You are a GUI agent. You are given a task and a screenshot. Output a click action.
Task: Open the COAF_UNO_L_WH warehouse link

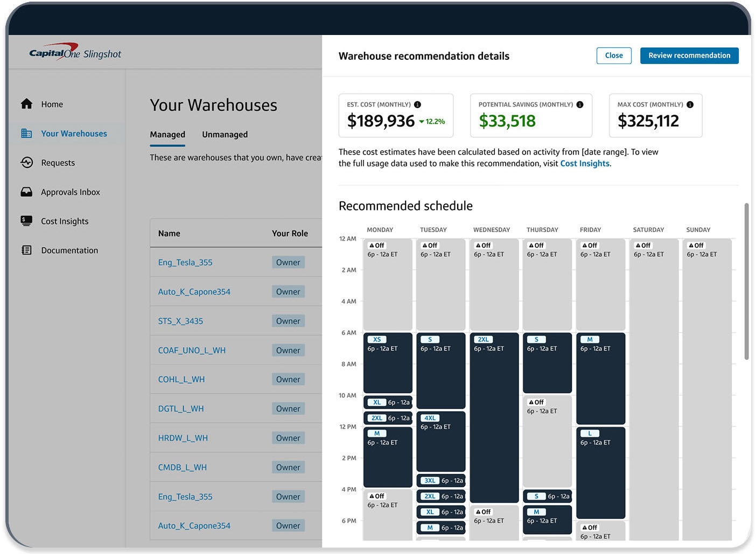[192, 350]
